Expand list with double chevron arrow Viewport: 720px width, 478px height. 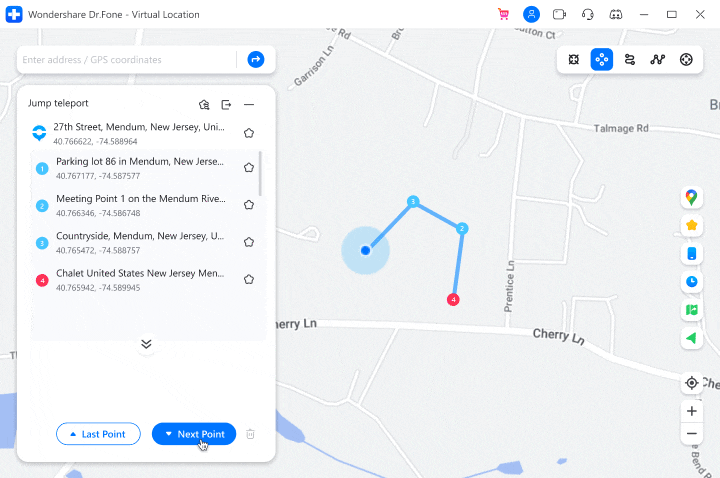point(146,344)
